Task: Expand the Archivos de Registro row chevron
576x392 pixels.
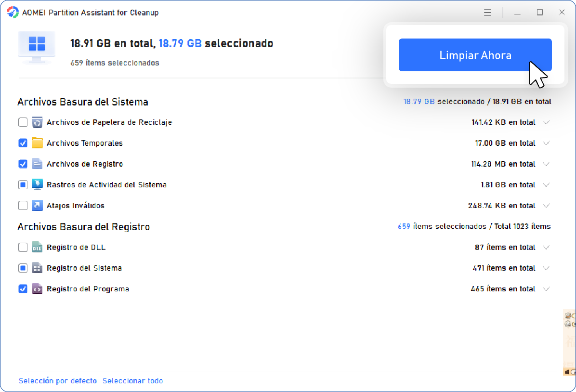Action: coord(546,164)
